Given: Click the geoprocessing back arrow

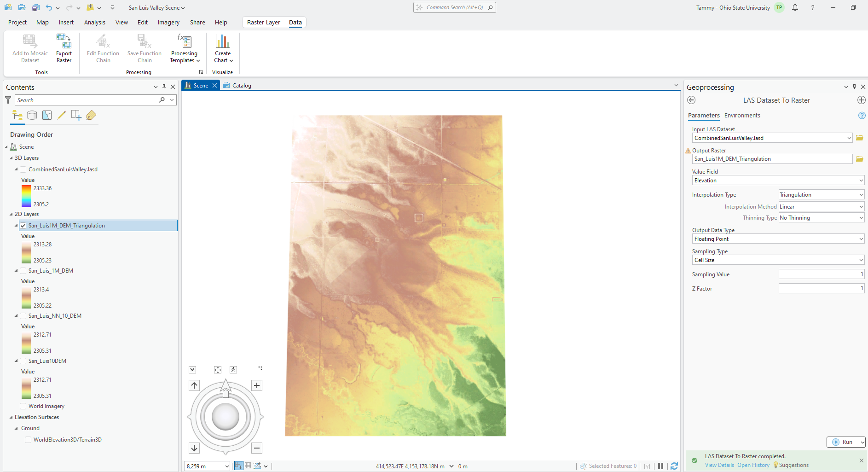Looking at the screenshot, I should [691, 100].
